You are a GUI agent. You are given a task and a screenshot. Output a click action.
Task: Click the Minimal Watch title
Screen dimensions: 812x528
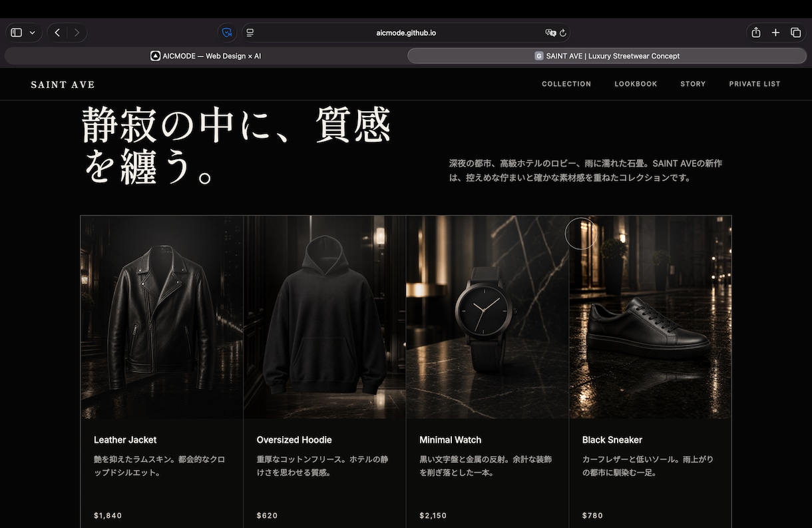pyautogui.click(x=451, y=440)
